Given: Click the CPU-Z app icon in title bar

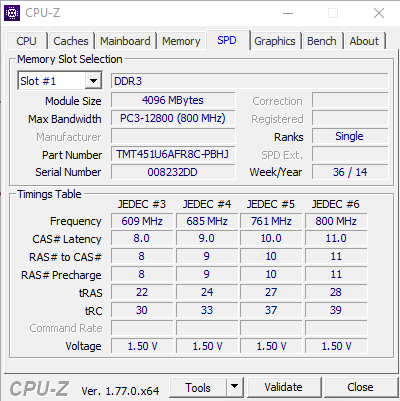Looking at the screenshot, I should [12, 13].
